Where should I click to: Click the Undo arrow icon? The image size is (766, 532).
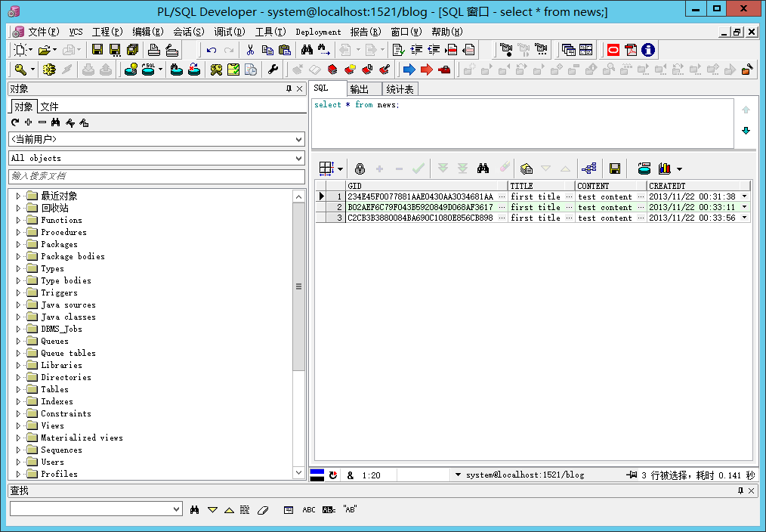tap(211, 50)
